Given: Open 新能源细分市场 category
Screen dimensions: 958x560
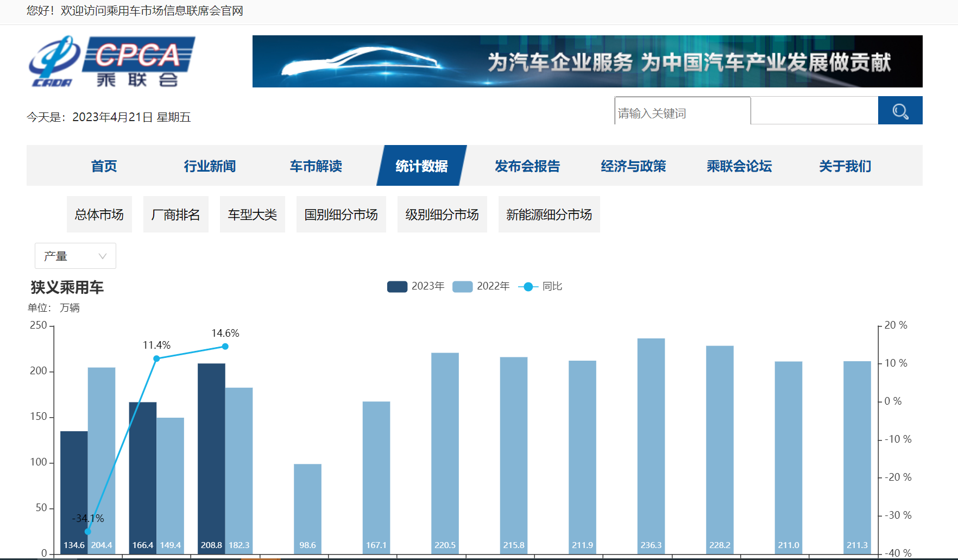Looking at the screenshot, I should 549,215.
